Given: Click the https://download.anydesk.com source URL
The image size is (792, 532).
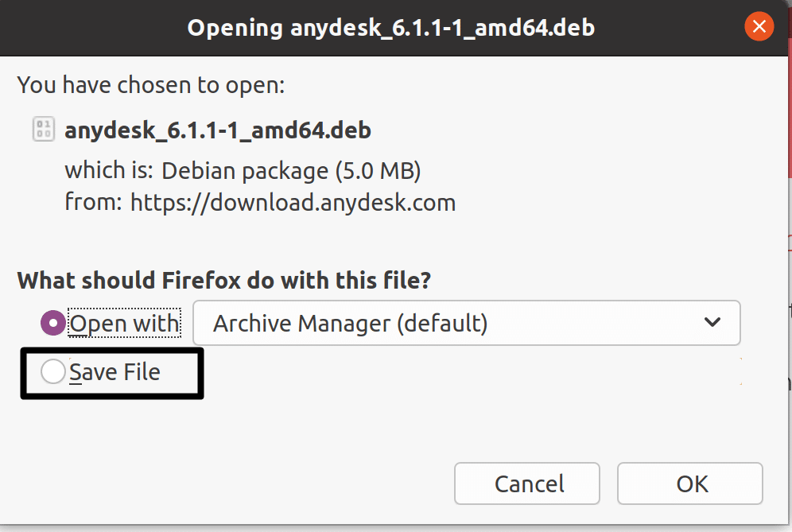Looking at the screenshot, I should (293, 202).
